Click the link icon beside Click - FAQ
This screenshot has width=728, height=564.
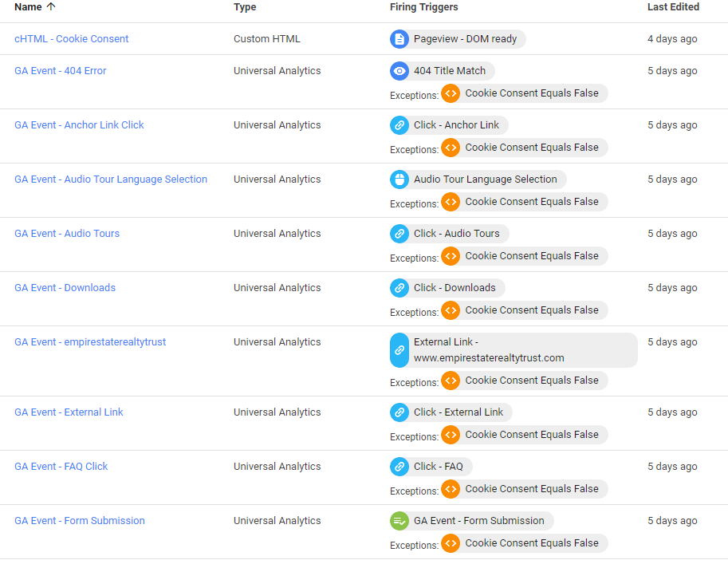[x=399, y=467]
